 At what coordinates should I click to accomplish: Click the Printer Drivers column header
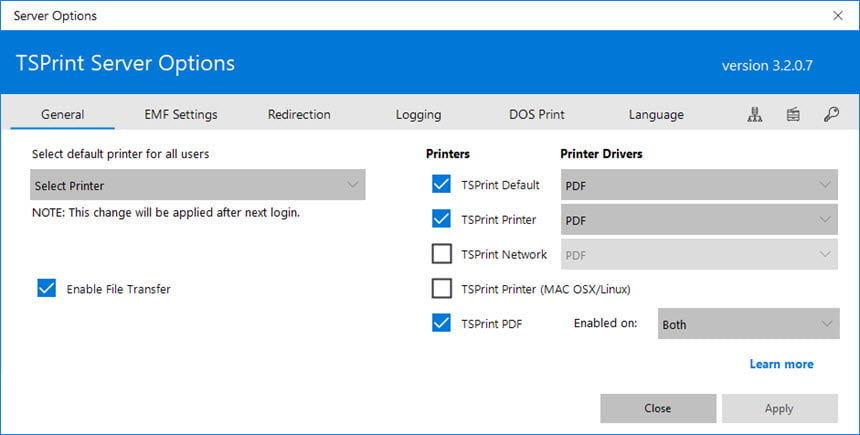coord(601,154)
